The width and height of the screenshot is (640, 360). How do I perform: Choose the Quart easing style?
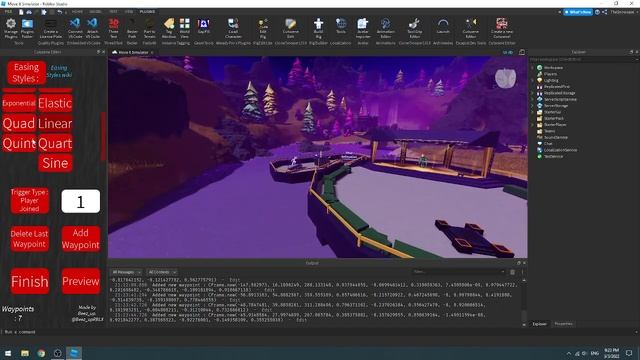55,143
